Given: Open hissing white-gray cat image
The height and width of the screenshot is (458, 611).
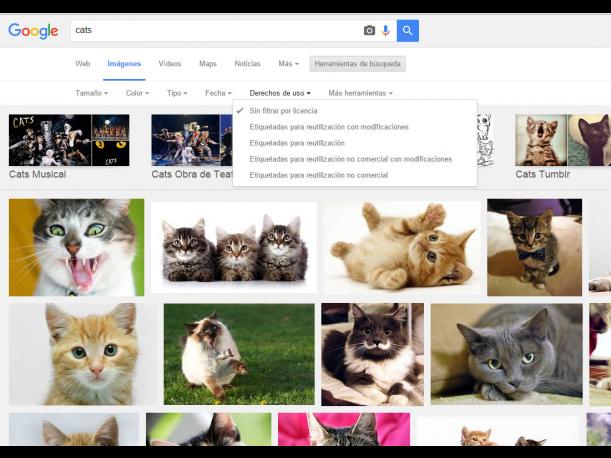Looking at the screenshot, I should tap(76, 248).
